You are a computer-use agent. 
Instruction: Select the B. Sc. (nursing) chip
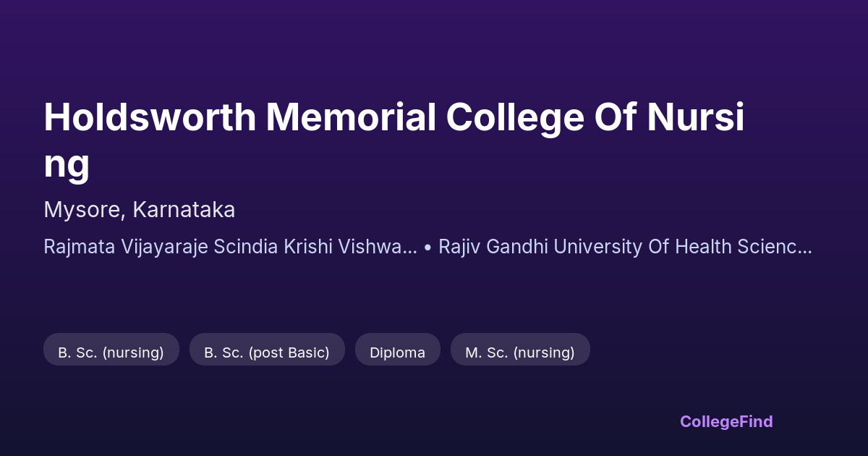(x=111, y=352)
